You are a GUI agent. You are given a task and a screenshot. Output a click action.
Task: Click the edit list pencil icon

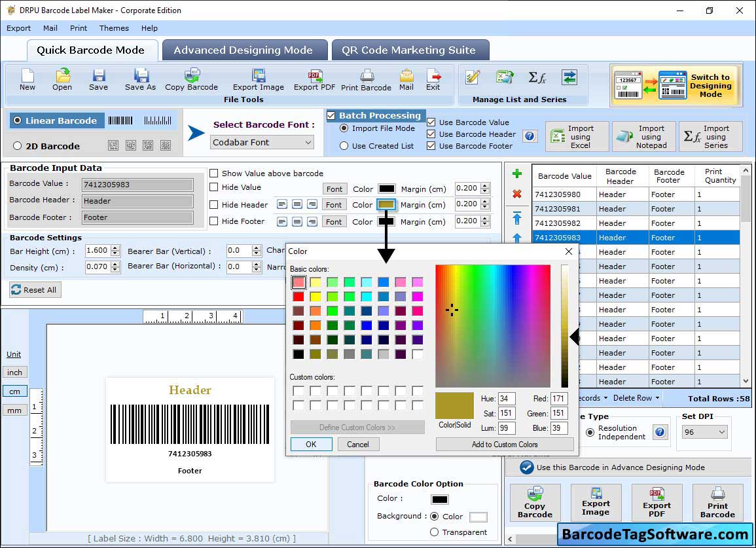[473, 77]
